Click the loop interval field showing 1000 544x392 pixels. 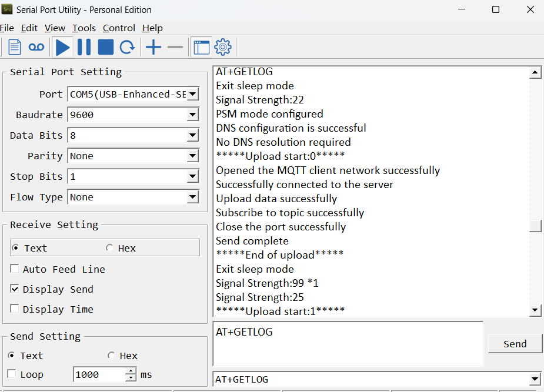pyautogui.click(x=99, y=374)
